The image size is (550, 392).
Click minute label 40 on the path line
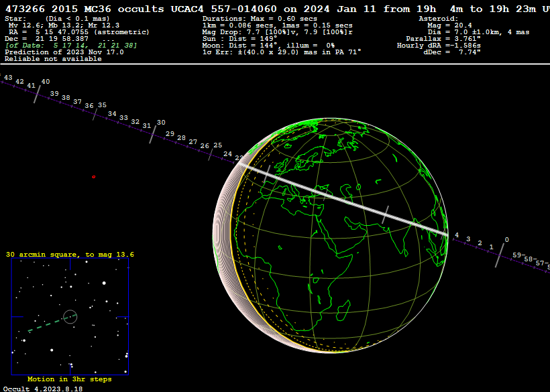pos(46,82)
